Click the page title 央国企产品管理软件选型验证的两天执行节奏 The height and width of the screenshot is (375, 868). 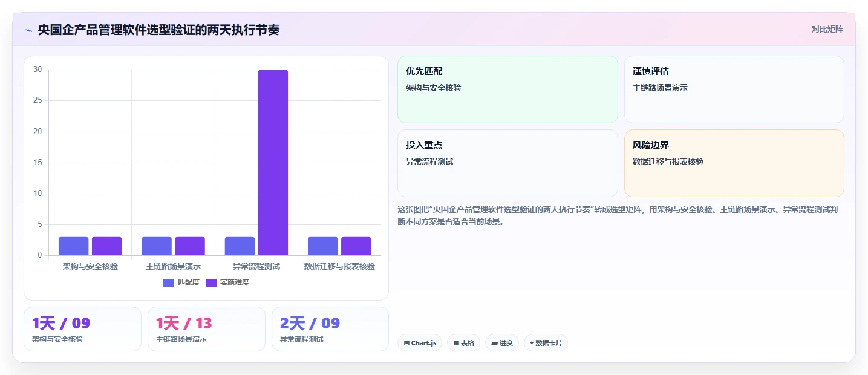[x=158, y=30]
